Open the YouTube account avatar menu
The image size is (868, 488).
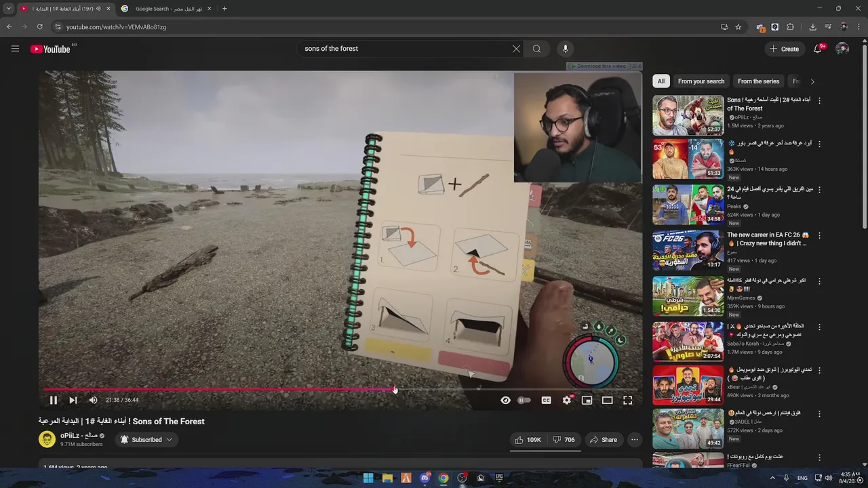pyautogui.click(x=842, y=49)
